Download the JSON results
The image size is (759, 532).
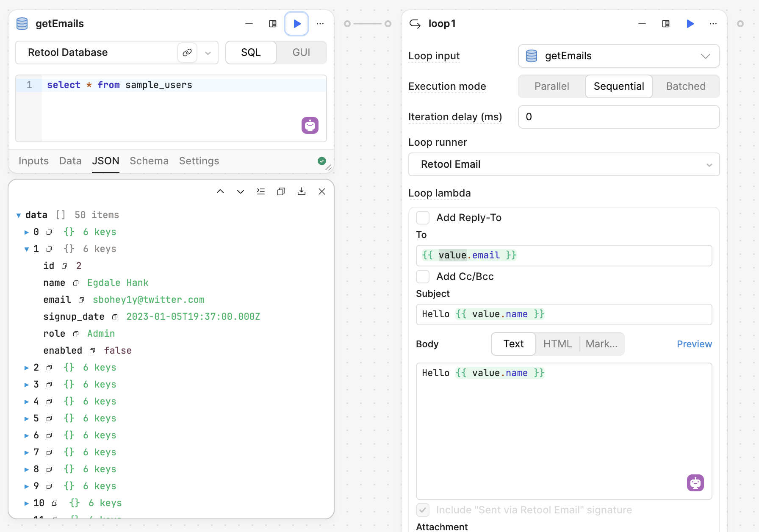point(302,191)
